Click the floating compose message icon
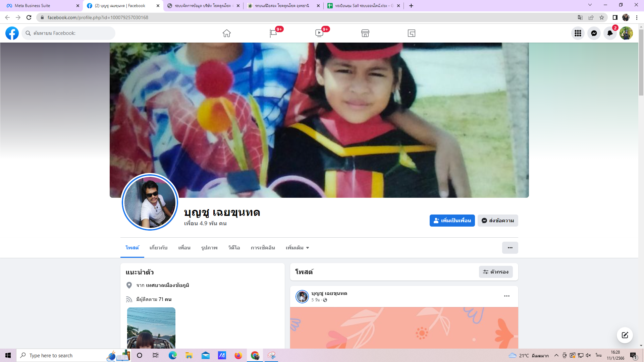The image size is (644, 362). point(625,335)
